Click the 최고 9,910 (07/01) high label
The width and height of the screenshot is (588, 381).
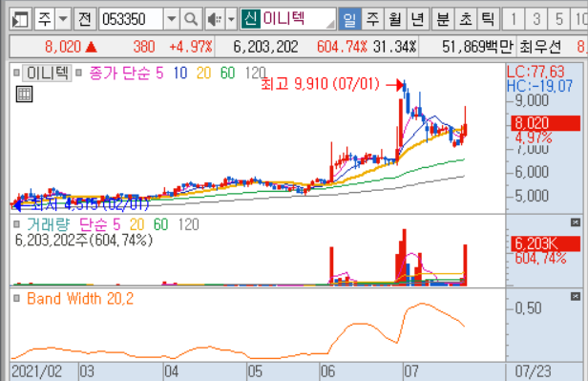[x=320, y=84]
